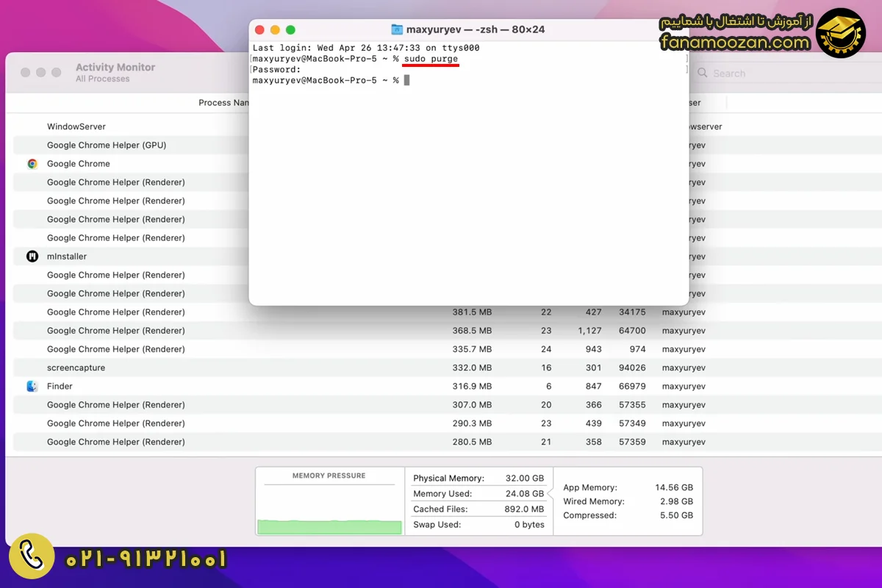Image resolution: width=882 pixels, height=588 pixels.
Task: Click the Swap Used 0 bytes value
Action: point(529,525)
